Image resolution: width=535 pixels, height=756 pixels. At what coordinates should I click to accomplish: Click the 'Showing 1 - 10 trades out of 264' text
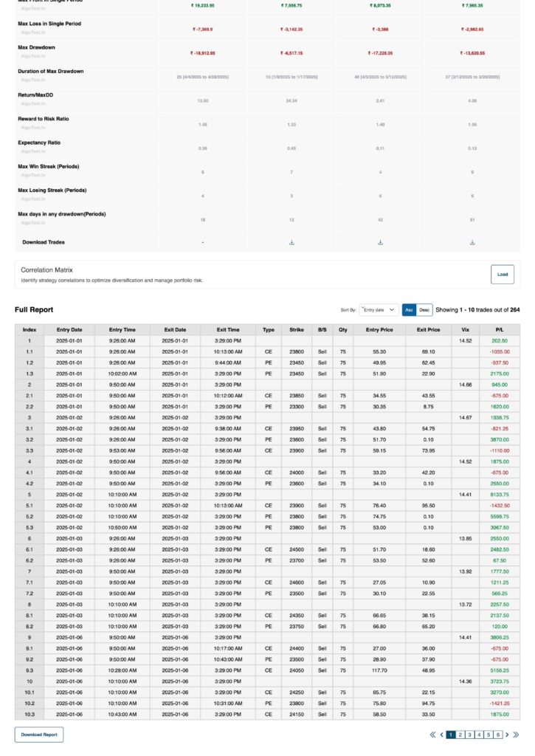point(477,310)
